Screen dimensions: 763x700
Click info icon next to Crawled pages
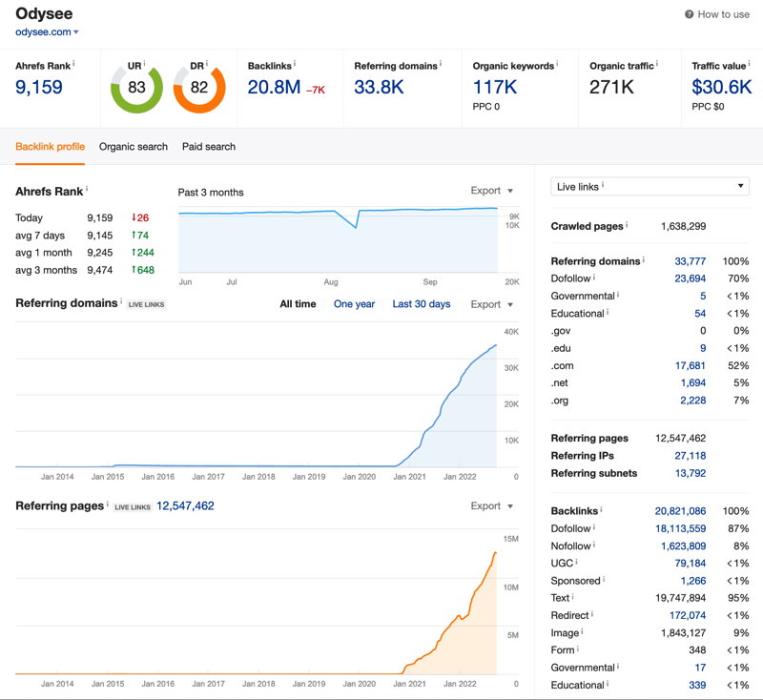click(627, 224)
